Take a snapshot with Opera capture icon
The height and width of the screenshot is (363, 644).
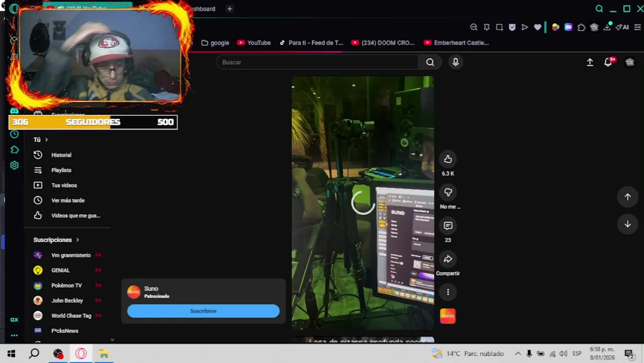(x=499, y=27)
